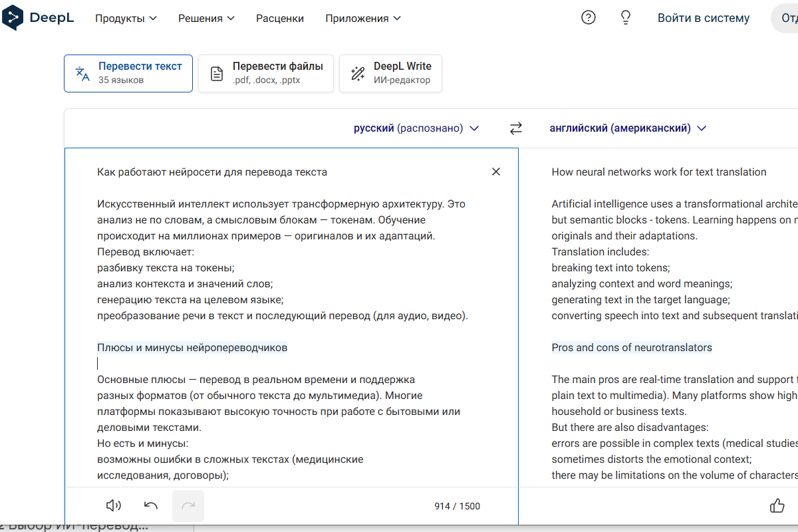Click translation heading "Pros and cons of neurotranslators"
Viewport: 798px width, 532px height.
(x=632, y=348)
